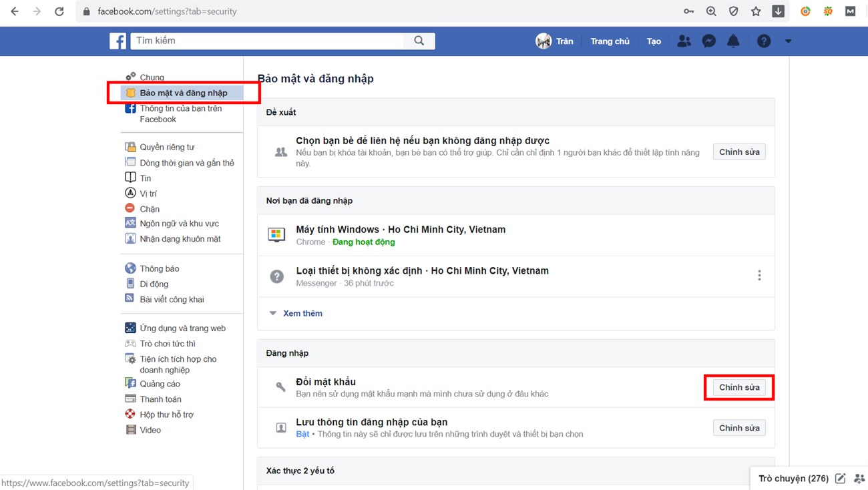This screenshot has width=868, height=490.
Task: Click Lưu thông tin đăng nhập của bạn
Action: (x=372, y=423)
